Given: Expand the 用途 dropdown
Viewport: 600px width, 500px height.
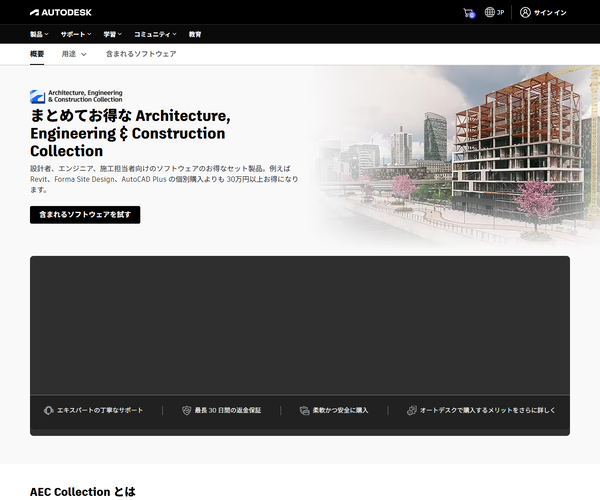Looking at the screenshot, I should 74,54.
